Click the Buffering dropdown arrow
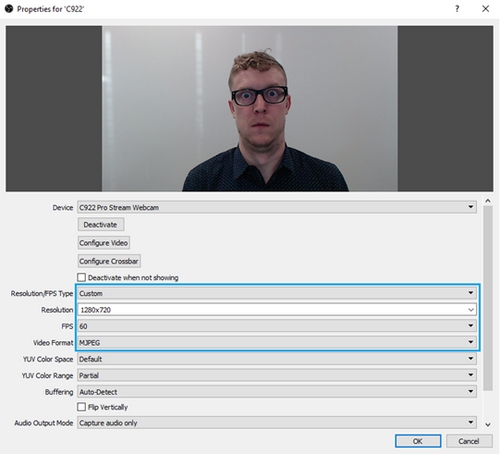 click(470, 391)
